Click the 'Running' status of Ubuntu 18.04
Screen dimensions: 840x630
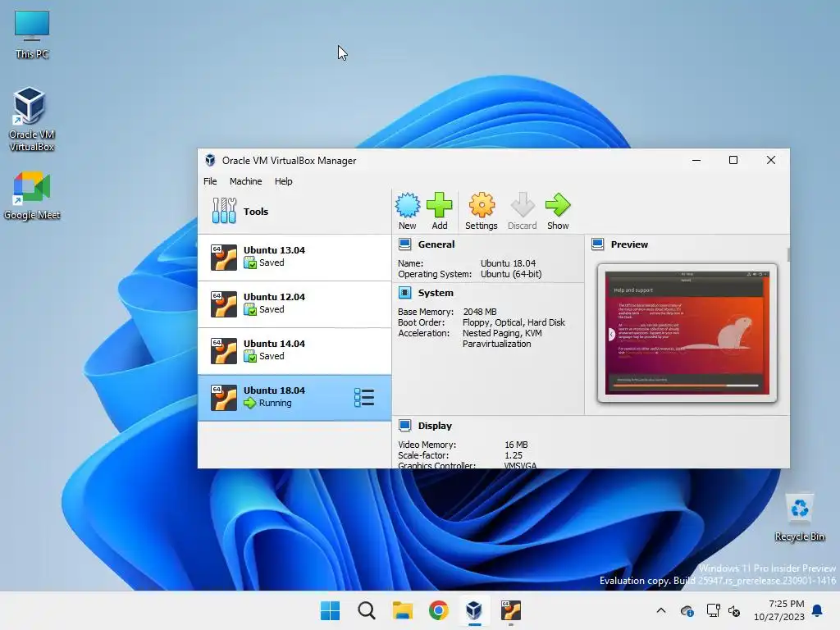click(x=276, y=403)
